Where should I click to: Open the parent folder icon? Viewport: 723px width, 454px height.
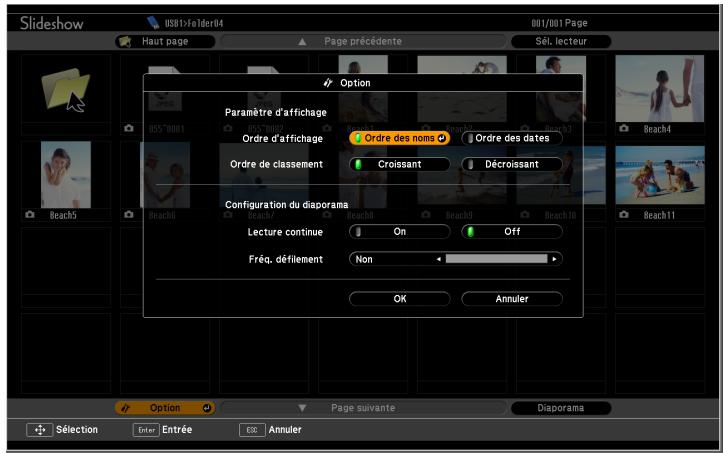65,89
